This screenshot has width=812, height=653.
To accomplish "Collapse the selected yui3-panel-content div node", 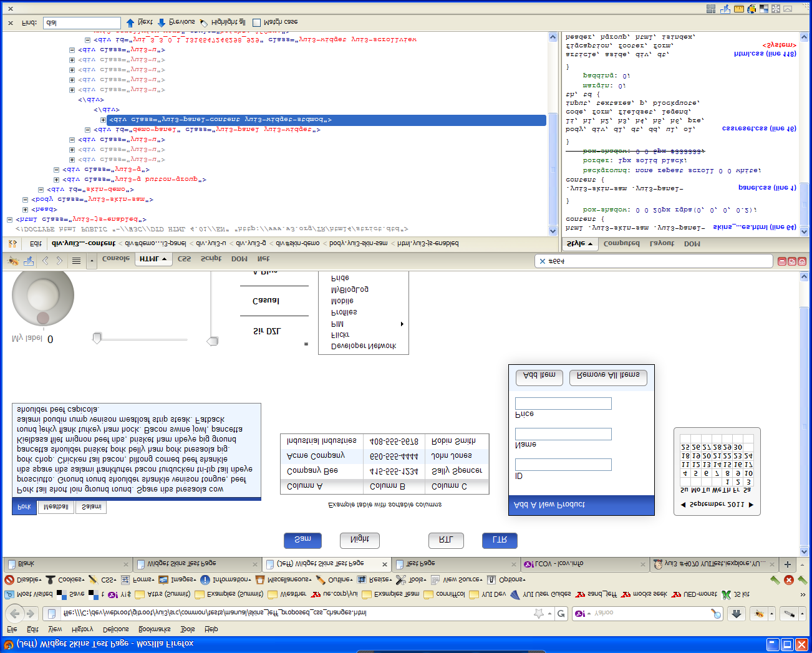I will point(103,120).
